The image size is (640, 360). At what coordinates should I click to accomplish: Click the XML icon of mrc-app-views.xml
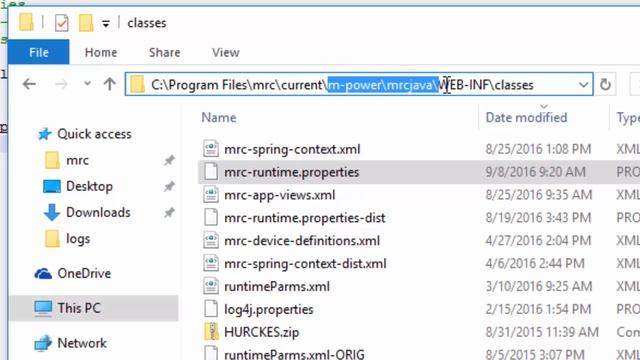pyautogui.click(x=211, y=194)
